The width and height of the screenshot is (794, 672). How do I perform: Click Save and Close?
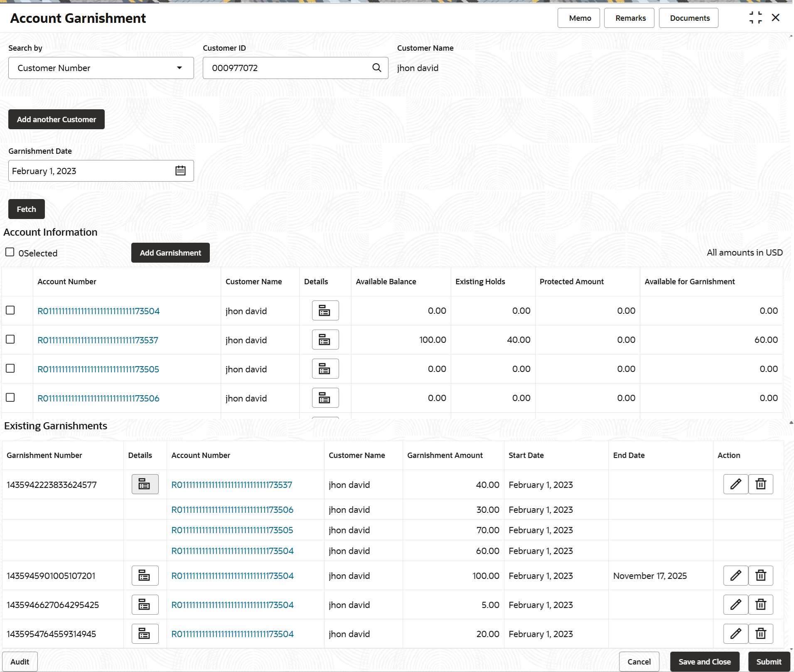(705, 662)
